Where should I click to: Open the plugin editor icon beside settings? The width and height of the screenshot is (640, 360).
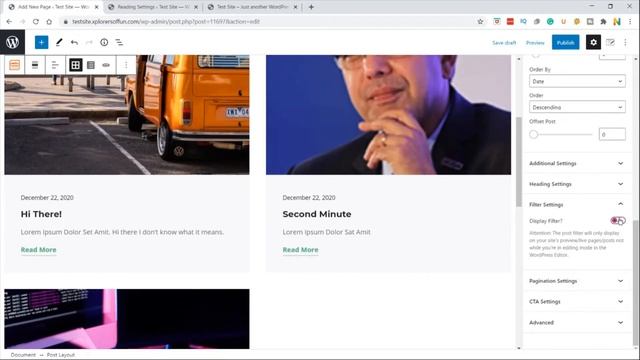tap(611, 42)
